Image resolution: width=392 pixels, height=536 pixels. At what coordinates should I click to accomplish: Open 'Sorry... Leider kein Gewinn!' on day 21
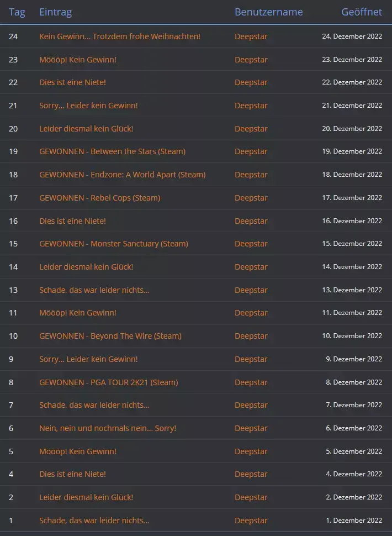point(88,106)
